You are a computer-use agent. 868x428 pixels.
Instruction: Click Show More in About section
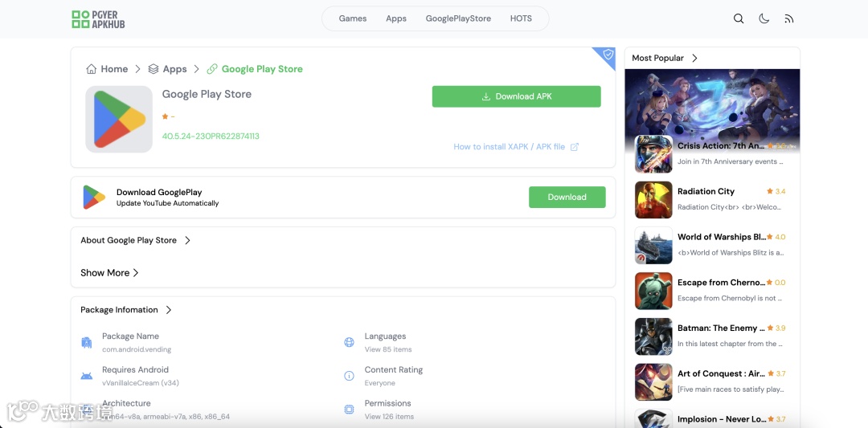coord(109,272)
